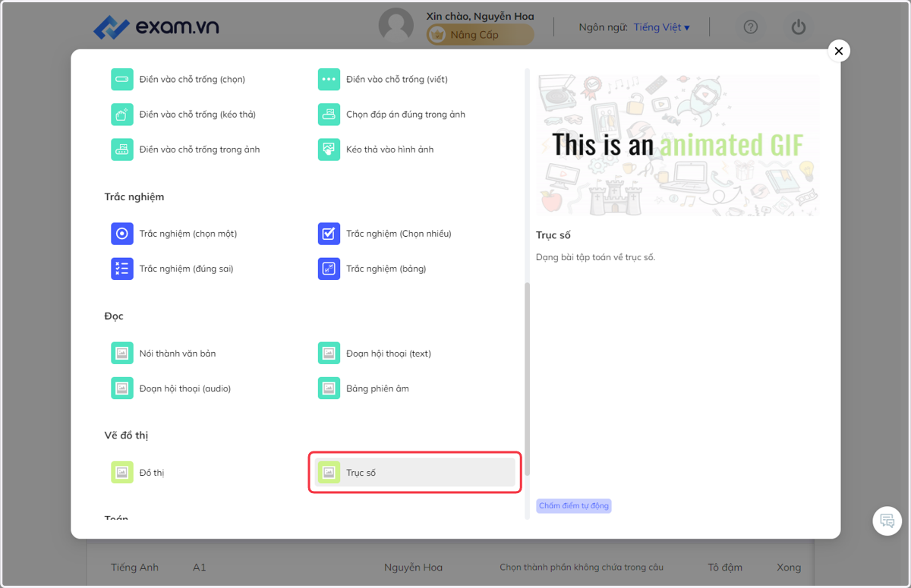Click the 'Trắc nghiệm (Chọn nhiều)' checkbox icon

329,234
